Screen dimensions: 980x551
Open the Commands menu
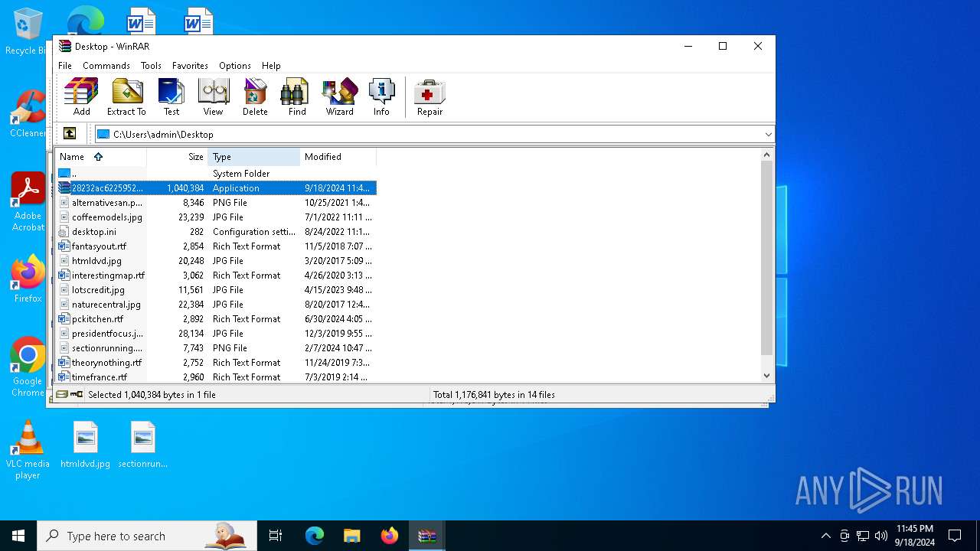pos(106,66)
